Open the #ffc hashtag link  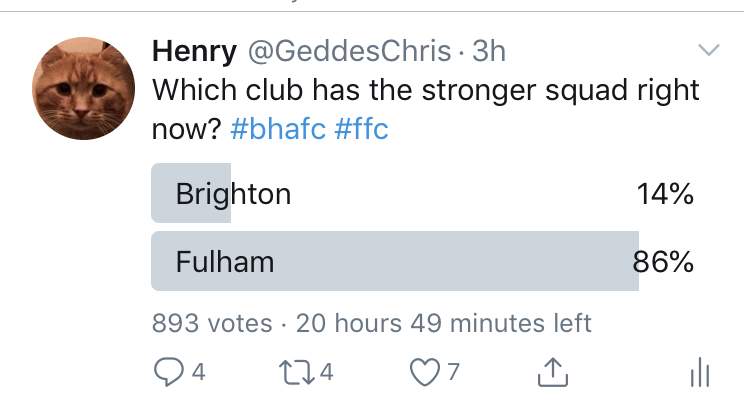[x=362, y=129]
